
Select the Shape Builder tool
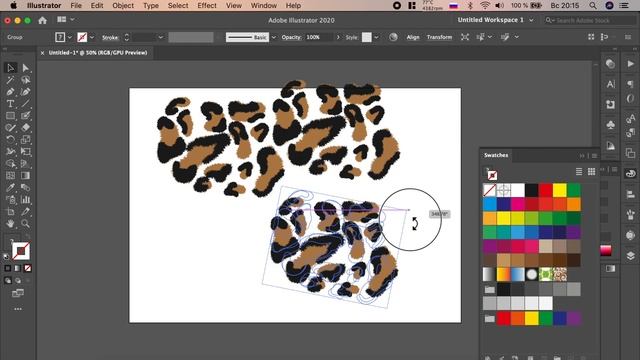[10, 164]
